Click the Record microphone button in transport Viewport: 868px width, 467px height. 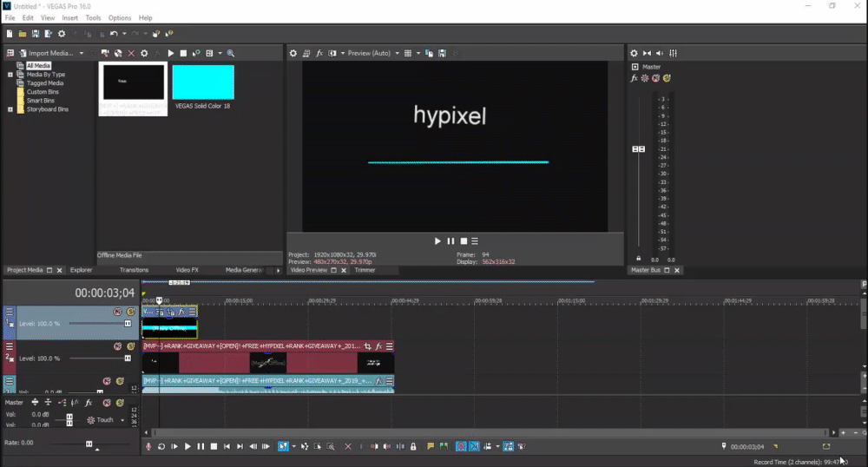coord(148,446)
